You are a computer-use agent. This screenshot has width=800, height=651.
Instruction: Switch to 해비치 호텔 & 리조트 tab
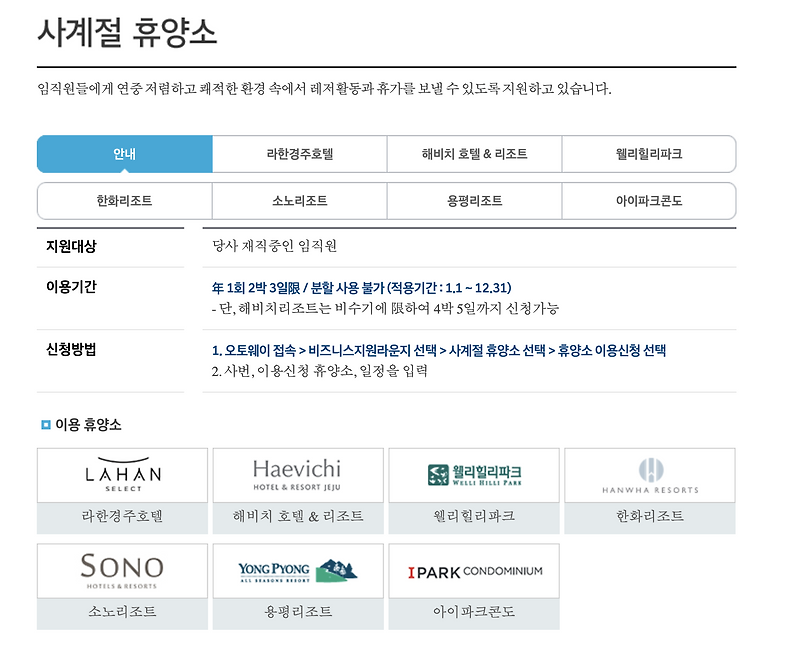(x=474, y=154)
